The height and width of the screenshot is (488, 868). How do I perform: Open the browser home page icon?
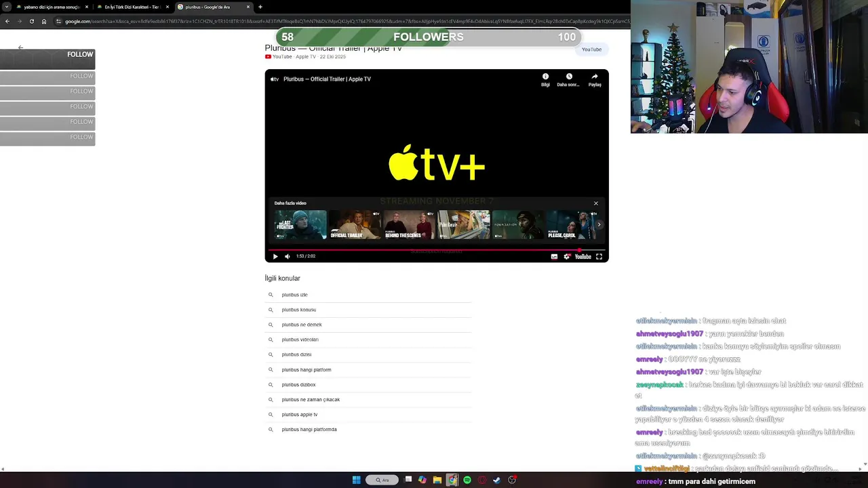(44, 21)
